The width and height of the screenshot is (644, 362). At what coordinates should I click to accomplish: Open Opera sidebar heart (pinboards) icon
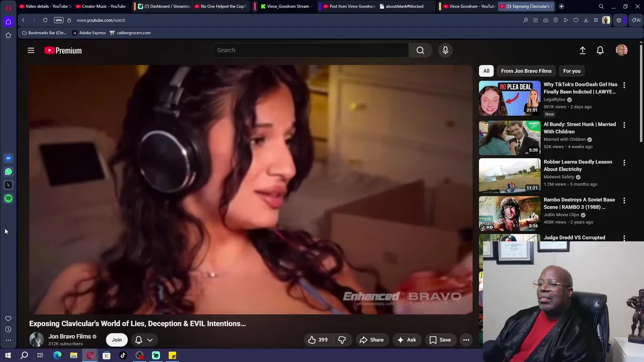tap(8, 318)
